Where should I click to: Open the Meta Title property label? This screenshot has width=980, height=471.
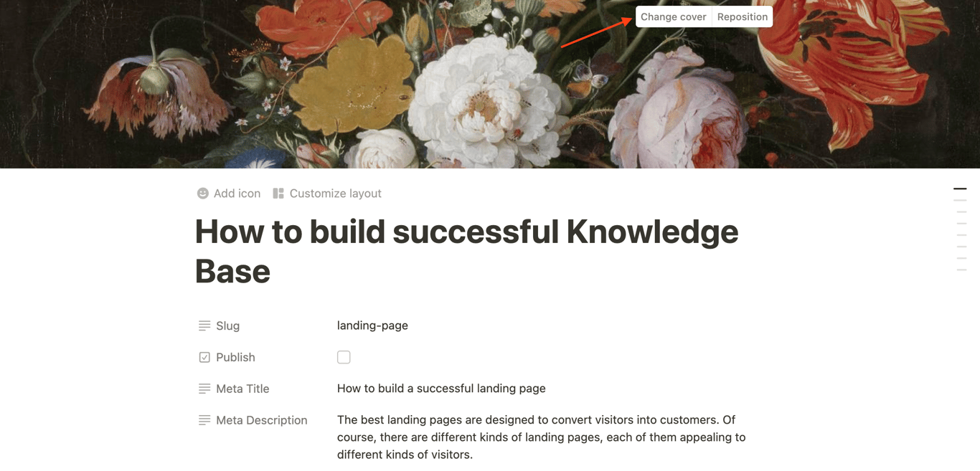(x=242, y=389)
